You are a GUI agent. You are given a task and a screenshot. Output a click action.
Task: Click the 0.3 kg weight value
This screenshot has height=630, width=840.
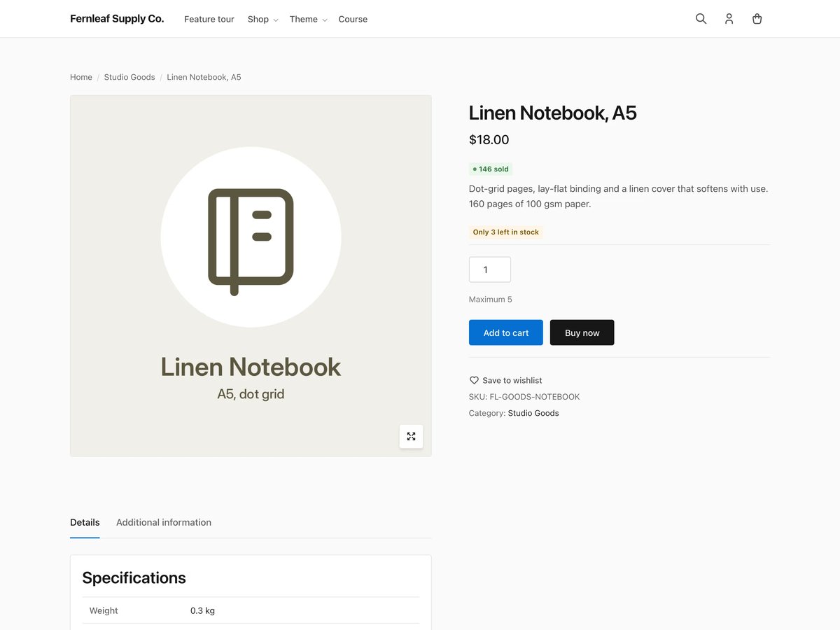tap(203, 610)
